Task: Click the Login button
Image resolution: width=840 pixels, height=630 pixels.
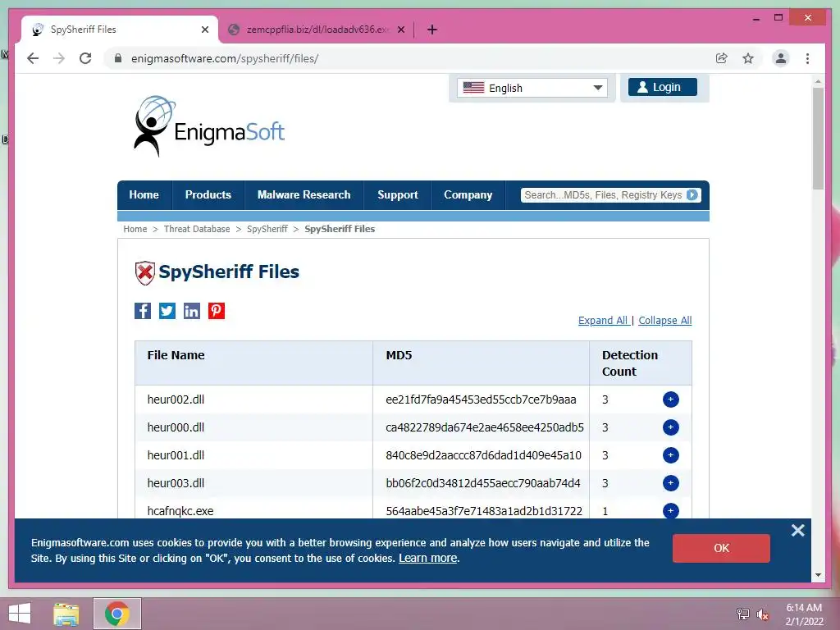Action: coord(663,87)
